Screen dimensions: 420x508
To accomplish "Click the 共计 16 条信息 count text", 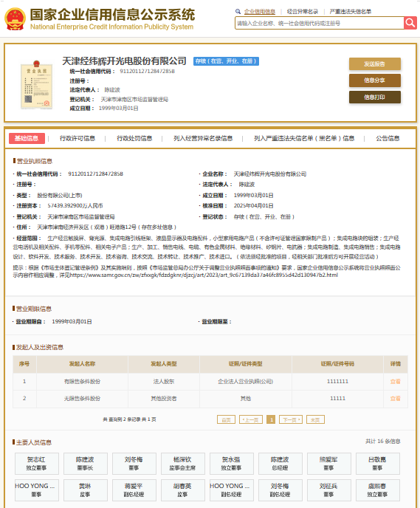I will [x=383, y=442].
